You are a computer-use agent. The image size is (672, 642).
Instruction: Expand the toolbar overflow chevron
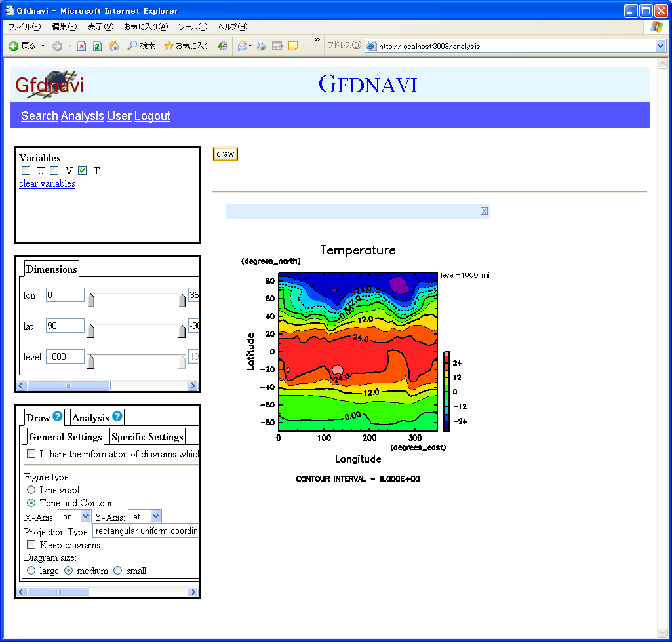click(x=317, y=40)
